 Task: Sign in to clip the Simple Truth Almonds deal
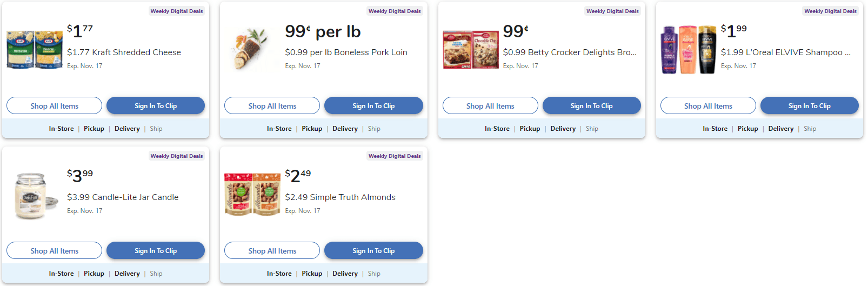[373, 251]
